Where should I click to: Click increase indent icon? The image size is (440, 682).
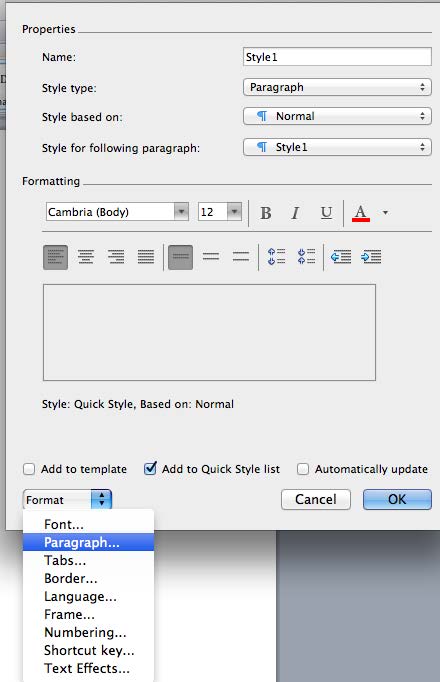pos(371,257)
